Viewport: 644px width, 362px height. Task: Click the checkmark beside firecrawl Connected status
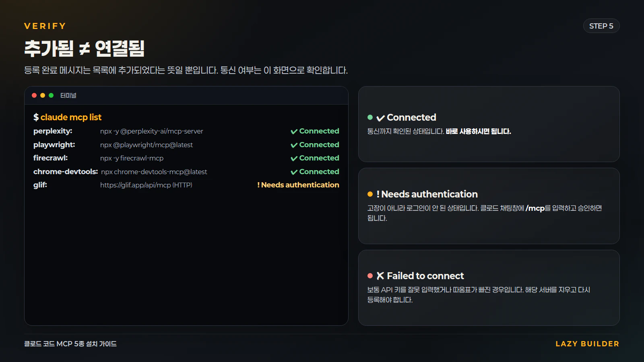pyautogui.click(x=294, y=158)
